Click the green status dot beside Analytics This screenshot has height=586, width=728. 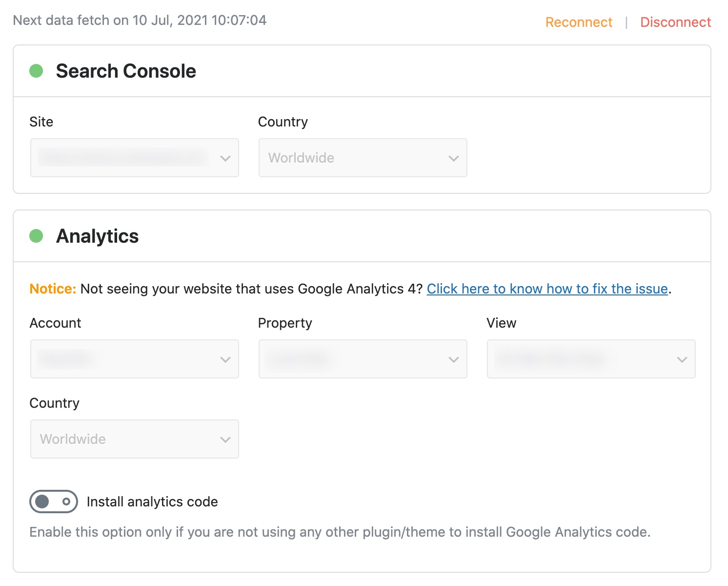click(36, 236)
